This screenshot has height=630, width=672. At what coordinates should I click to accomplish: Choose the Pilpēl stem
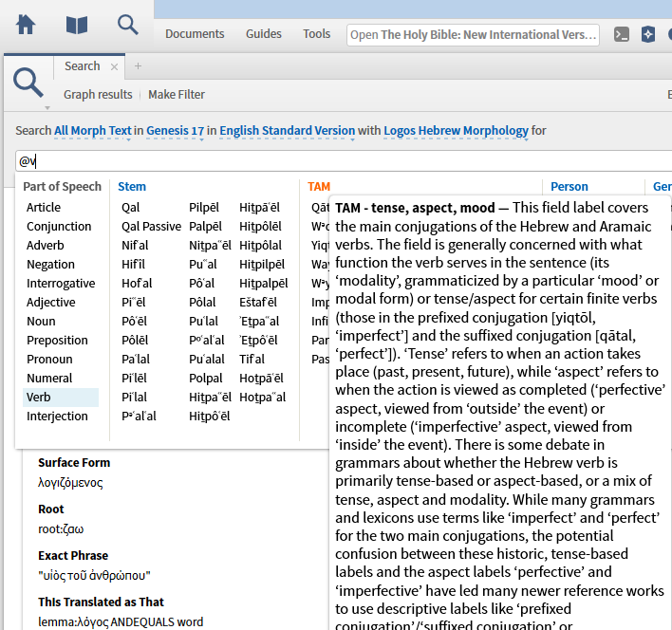(204, 207)
